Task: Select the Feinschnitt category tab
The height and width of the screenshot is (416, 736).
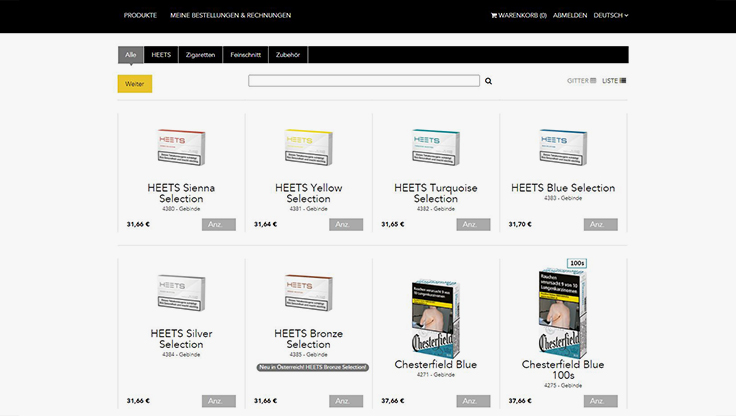Action: pos(245,55)
